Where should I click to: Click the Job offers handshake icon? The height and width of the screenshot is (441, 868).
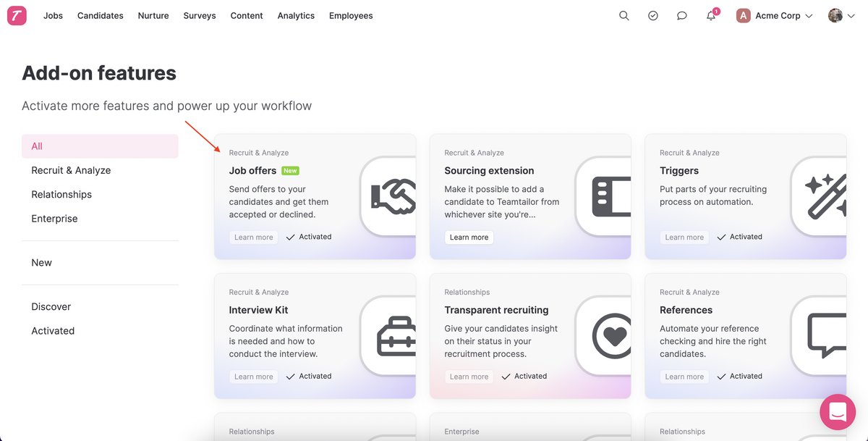click(x=393, y=196)
